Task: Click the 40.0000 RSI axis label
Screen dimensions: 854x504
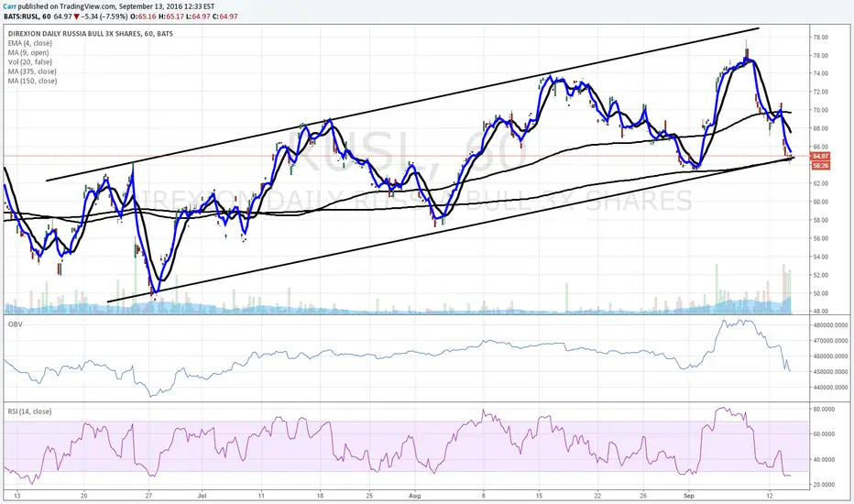Action: click(824, 460)
